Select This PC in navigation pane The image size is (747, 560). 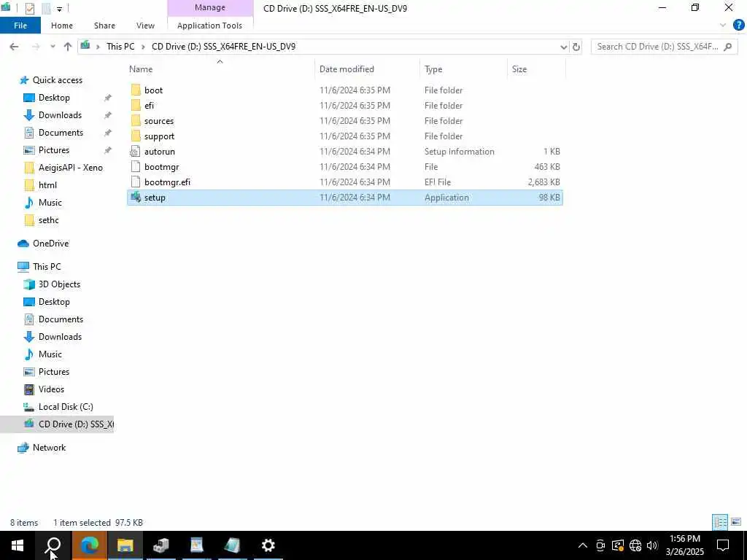click(x=47, y=267)
